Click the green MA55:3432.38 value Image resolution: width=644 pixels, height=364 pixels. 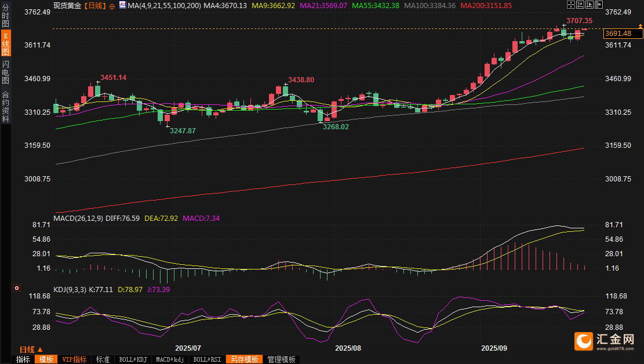376,6
